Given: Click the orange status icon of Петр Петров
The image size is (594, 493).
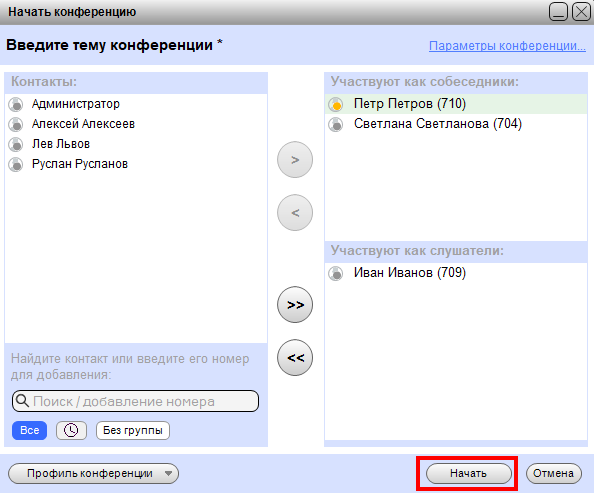Looking at the screenshot, I should point(336,104).
